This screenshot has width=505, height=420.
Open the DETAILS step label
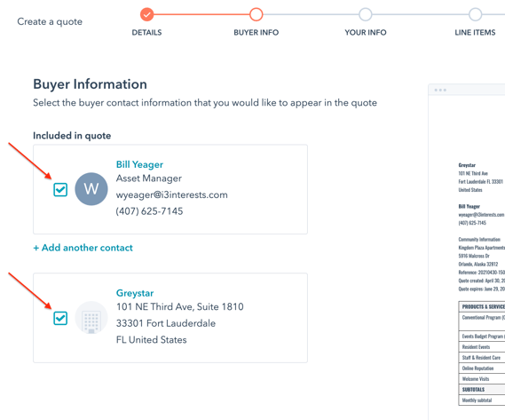click(x=146, y=33)
